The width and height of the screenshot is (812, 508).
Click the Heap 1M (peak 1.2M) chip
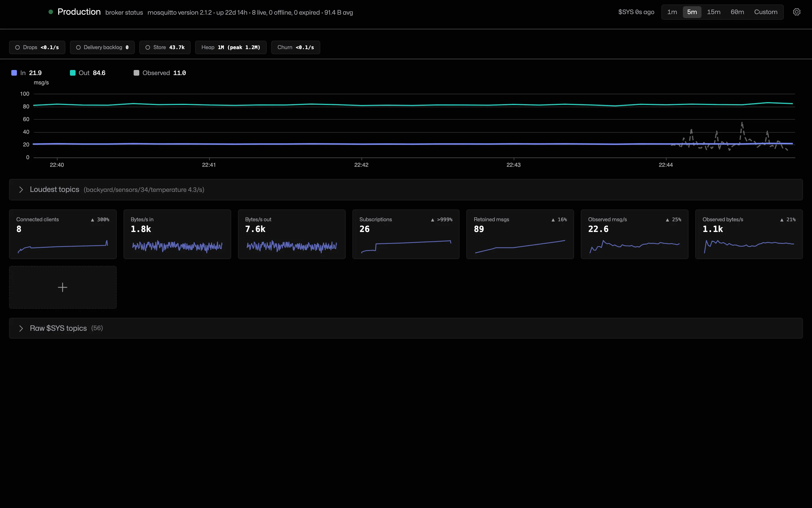click(x=231, y=47)
